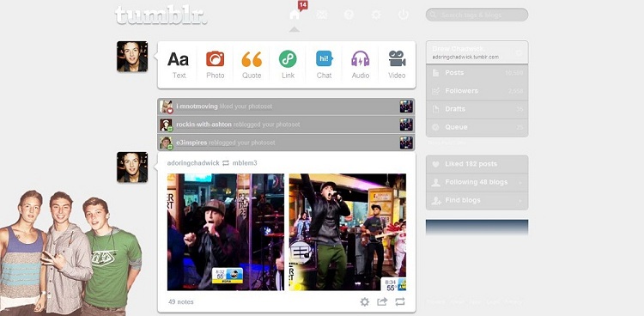Open photoset thumbnail in i-mnotmoving notification
Viewport: 644px width, 316px height.
406,106
